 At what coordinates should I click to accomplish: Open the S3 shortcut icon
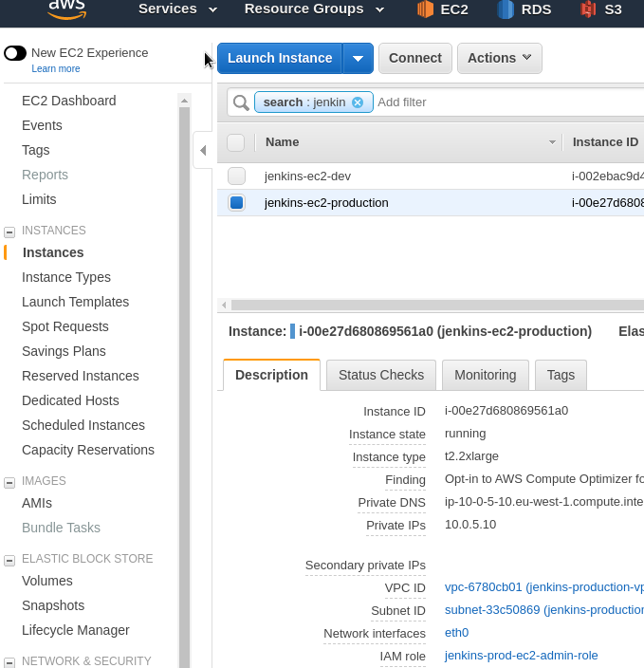click(x=588, y=9)
